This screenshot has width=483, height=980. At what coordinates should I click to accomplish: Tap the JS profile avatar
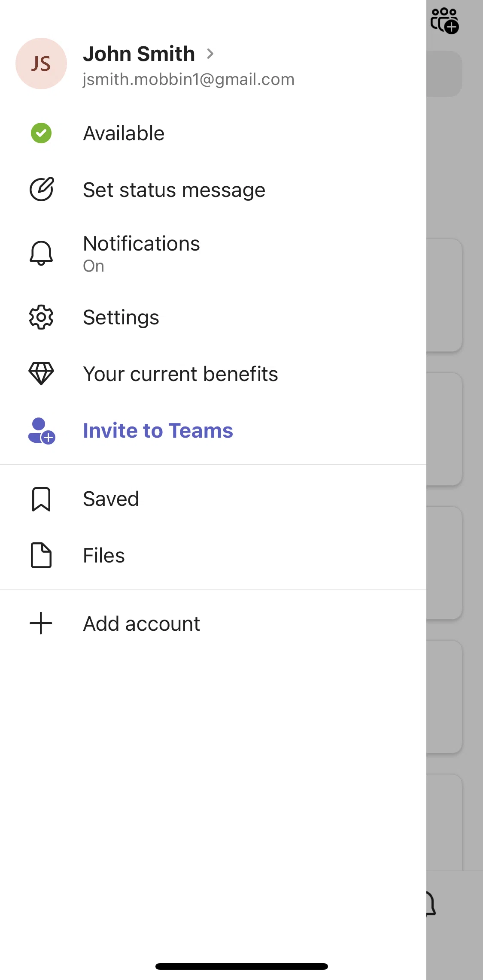41,64
